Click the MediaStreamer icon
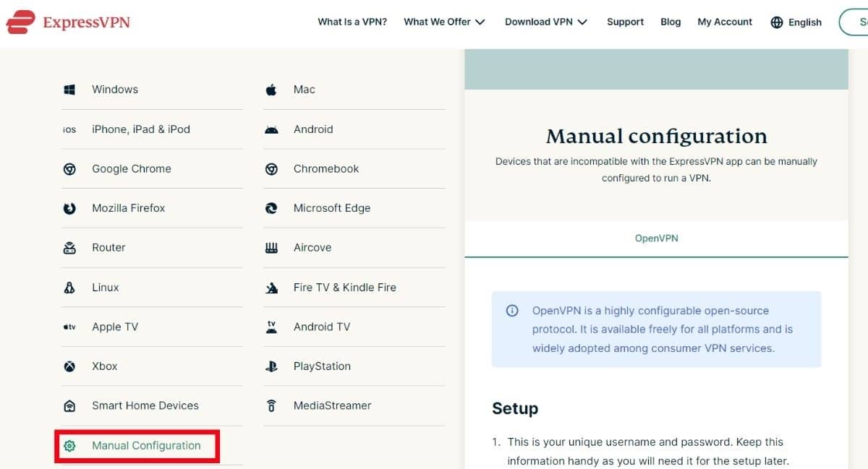Screen dimensions: 868x469 271,406
